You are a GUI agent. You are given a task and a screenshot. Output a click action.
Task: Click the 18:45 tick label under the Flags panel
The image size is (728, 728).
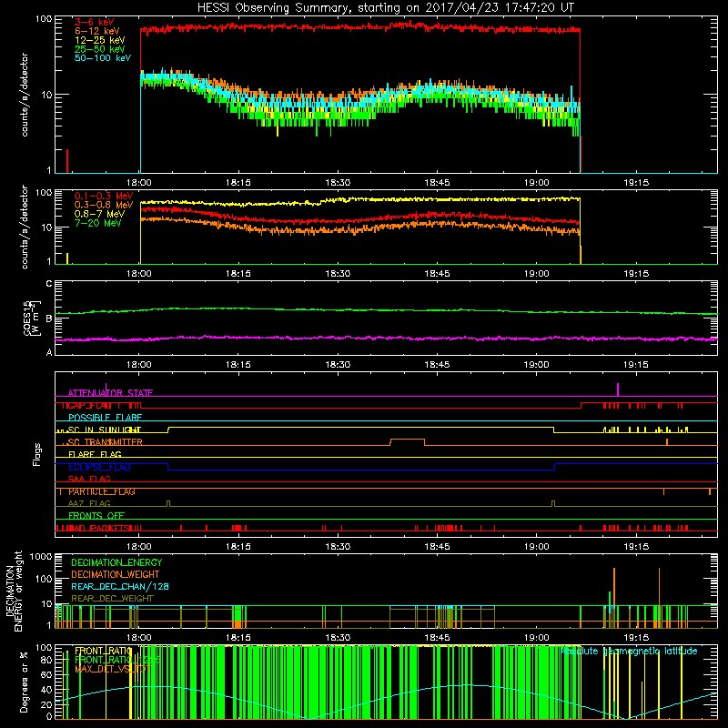437,547
